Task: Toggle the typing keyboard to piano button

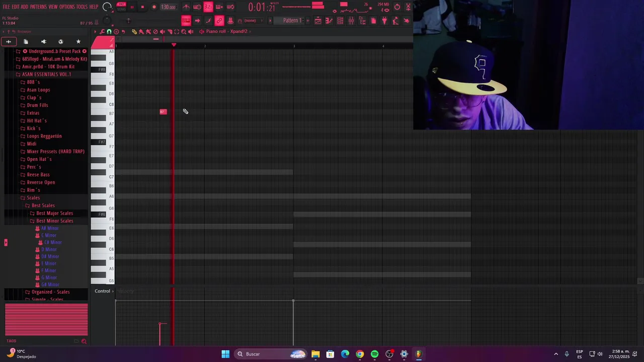Action: tap(186, 21)
